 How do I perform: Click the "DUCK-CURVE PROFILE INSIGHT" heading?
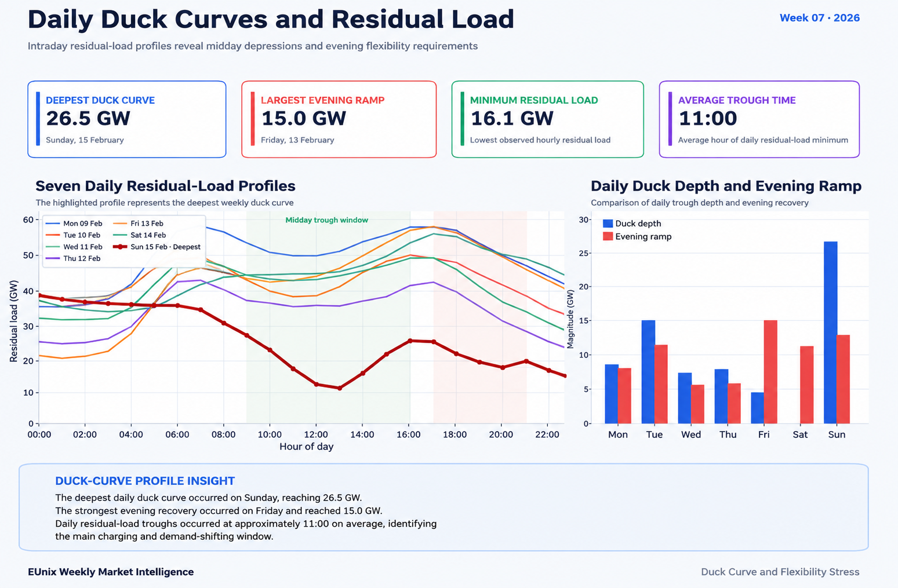point(145,481)
